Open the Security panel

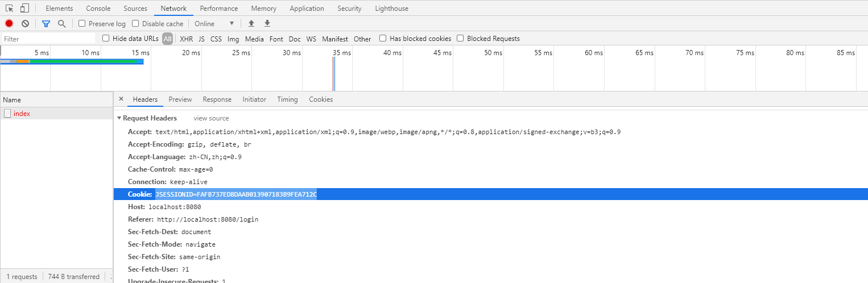(349, 9)
